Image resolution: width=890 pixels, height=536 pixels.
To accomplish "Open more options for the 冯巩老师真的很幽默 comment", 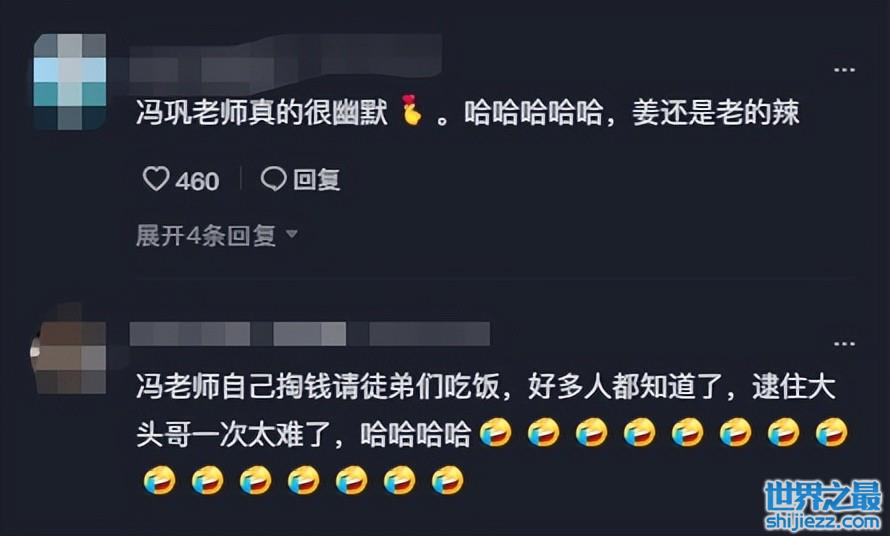I will pos(844,70).
